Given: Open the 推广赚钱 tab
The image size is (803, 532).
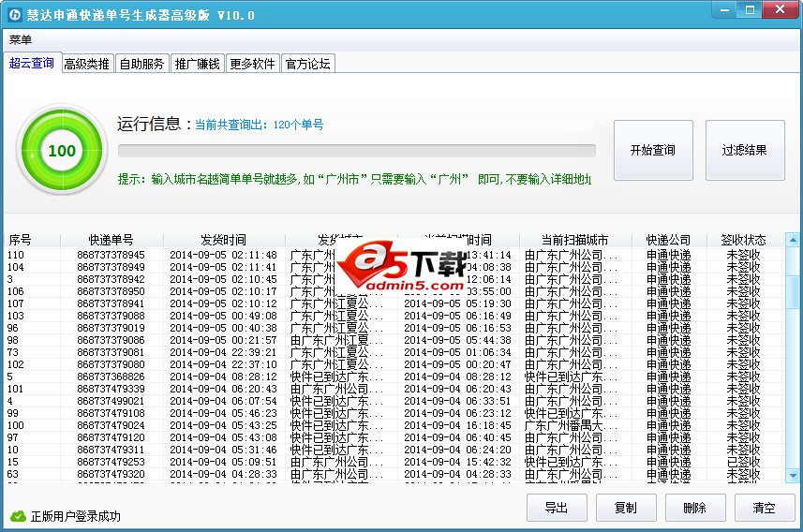Looking at the screenshot, I should 197,64.
